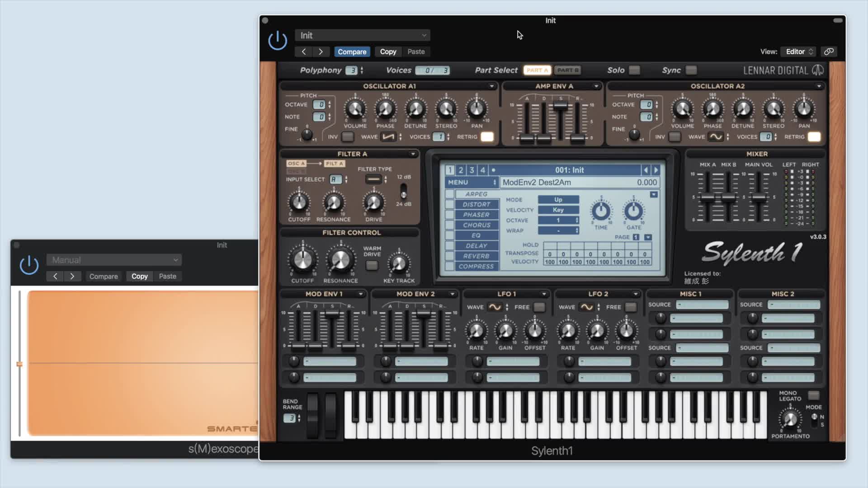Image resolution: width=868 pixels, height=488 pixels.
Task: Click LFO 1 sine wave icon
Action: [x=495, y=307]
